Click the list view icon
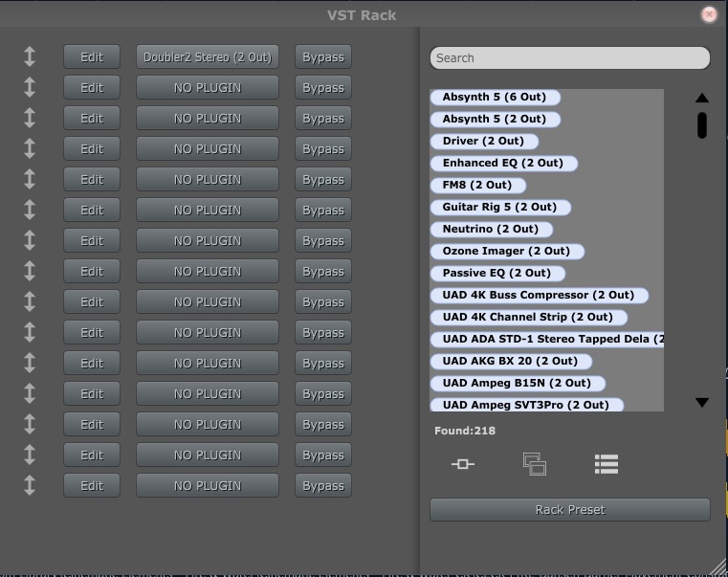The height and width of the screenshot is (577, 728). 607,464
